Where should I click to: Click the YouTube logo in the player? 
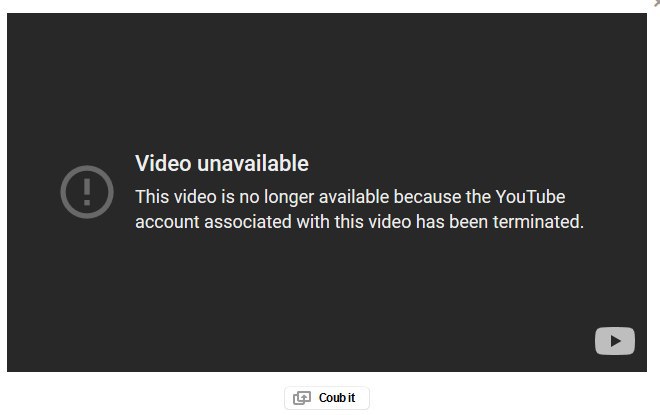pyautogui.click(x=615, y=341)
